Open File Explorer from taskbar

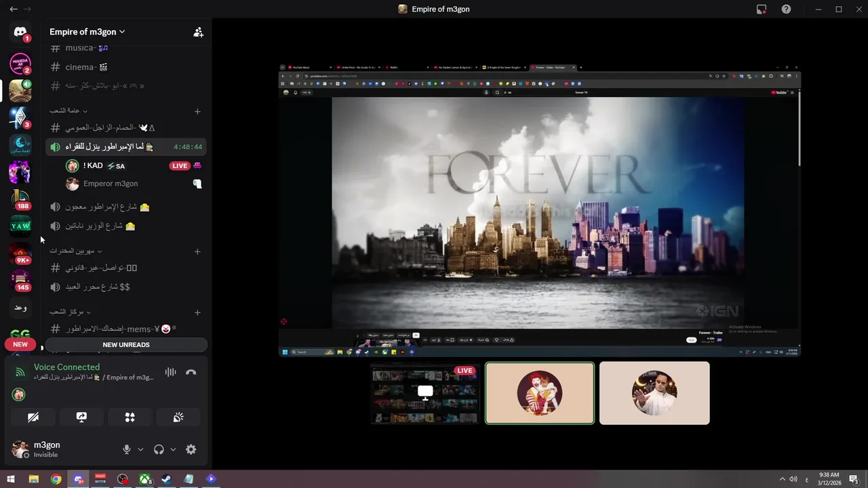(x=33, y=479)
